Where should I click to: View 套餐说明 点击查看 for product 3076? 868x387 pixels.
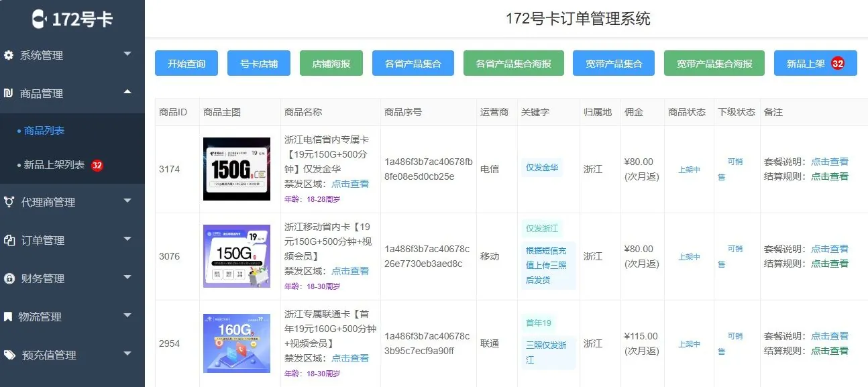tap(830, 249)
